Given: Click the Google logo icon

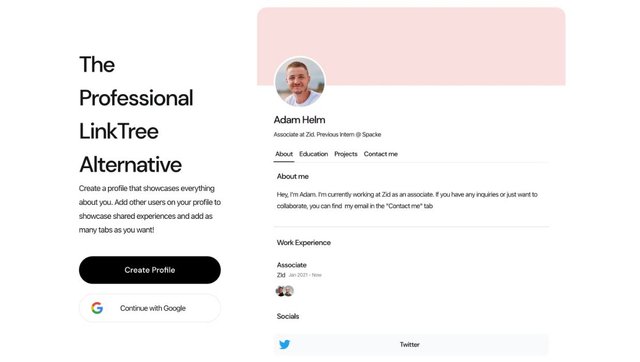Looking at the screenshot, I should [x=97, y=308].
